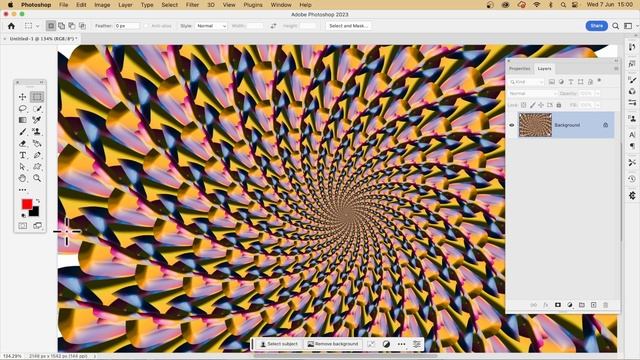
Task: Select the Move tool
Action: click(x=22, y=97)
